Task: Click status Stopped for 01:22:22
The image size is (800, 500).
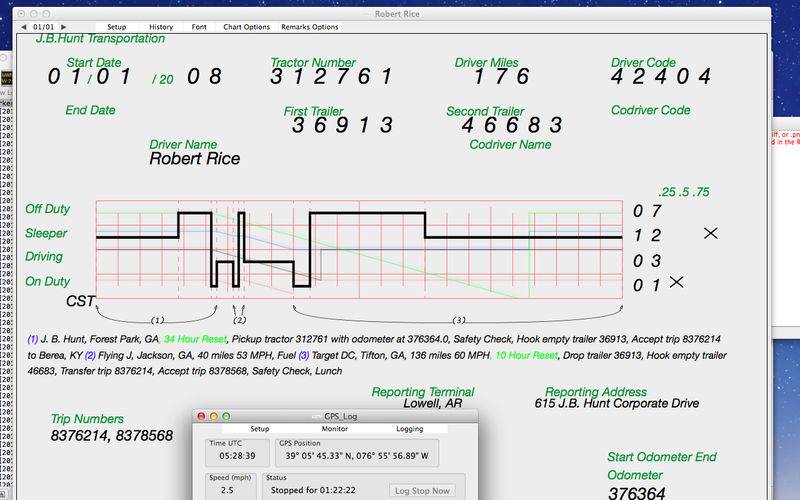Action: pos(313,490)
